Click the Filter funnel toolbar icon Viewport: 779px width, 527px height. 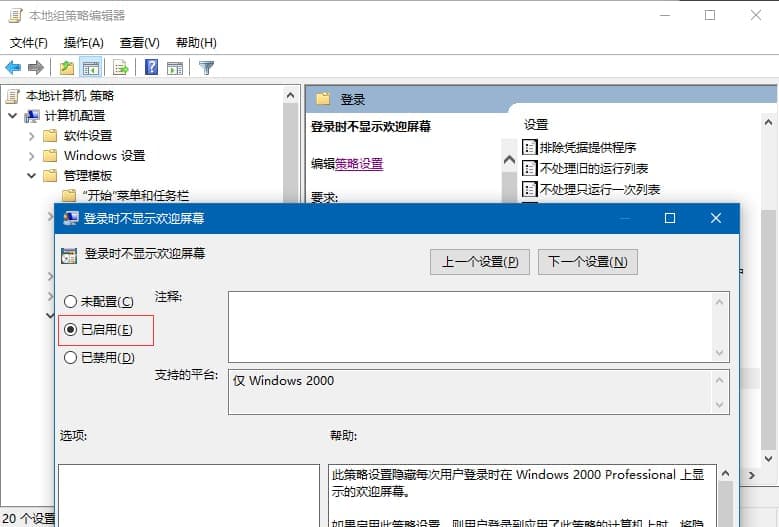206,68
